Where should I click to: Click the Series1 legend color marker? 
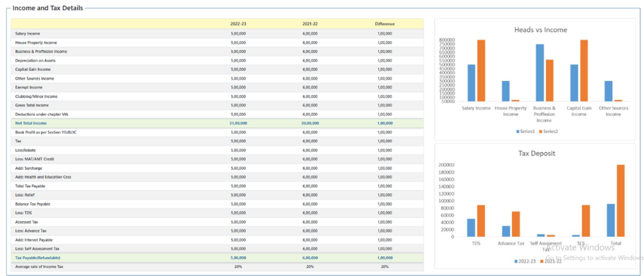pos(518,132)
